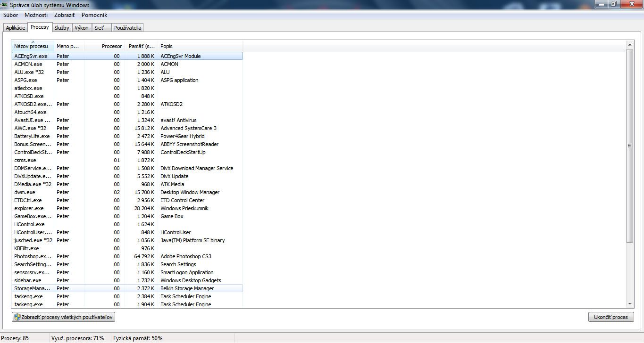This screenshot has width=644, height=343.
Task: Sort by the Názov procesu column header
Action: point(33,46)
